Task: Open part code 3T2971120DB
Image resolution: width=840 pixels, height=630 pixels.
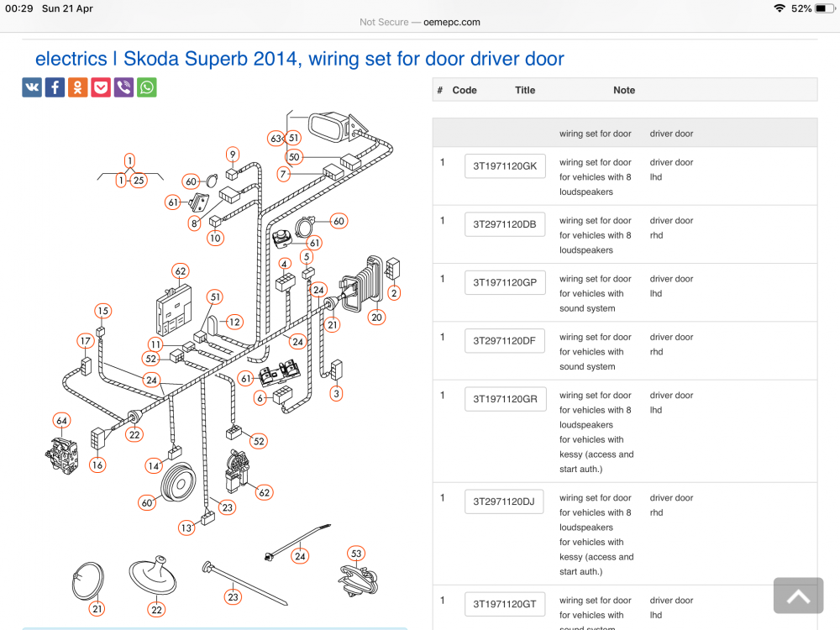Action: point(505,224)
